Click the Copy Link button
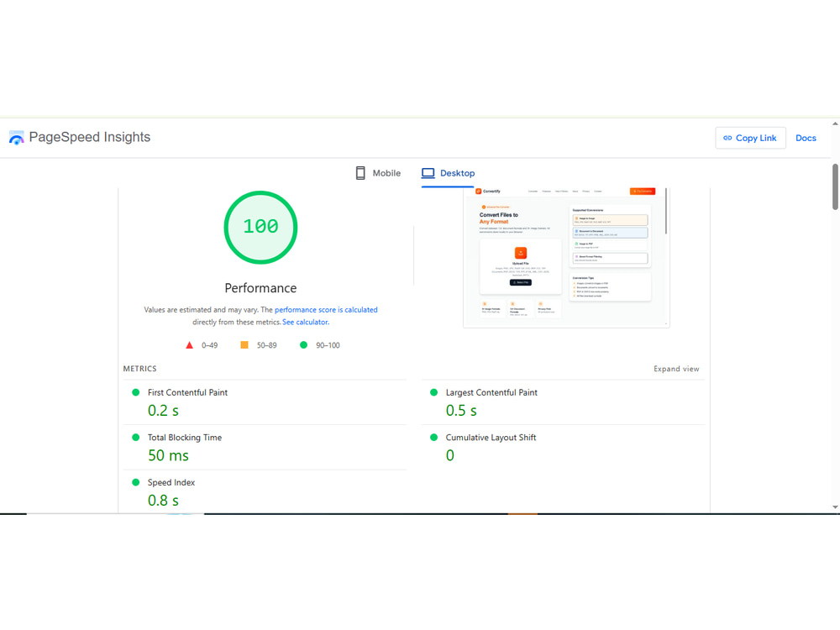The width and height of the screenshot is (840, 630). pyautogui.click(x=750, y=138)
